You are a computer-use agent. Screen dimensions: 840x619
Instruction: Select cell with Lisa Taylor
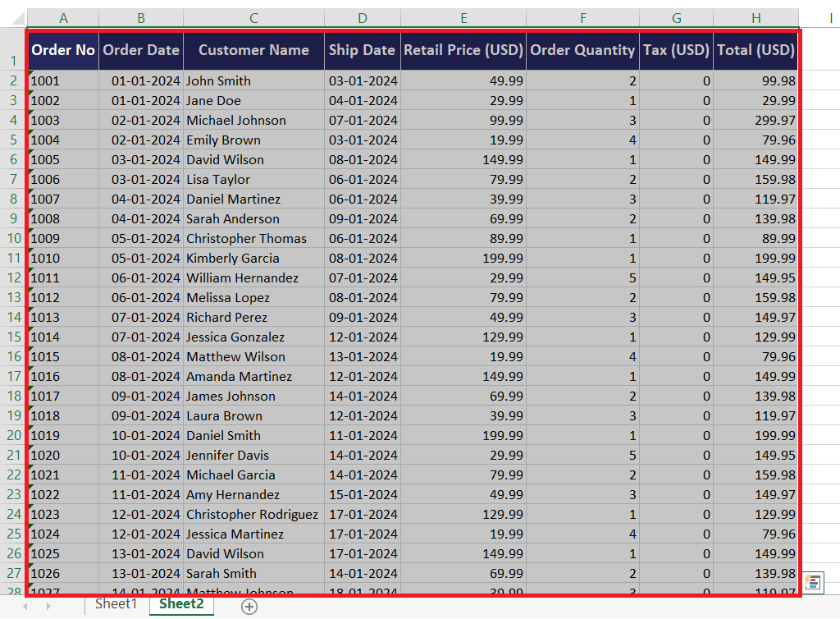point(254,180)
